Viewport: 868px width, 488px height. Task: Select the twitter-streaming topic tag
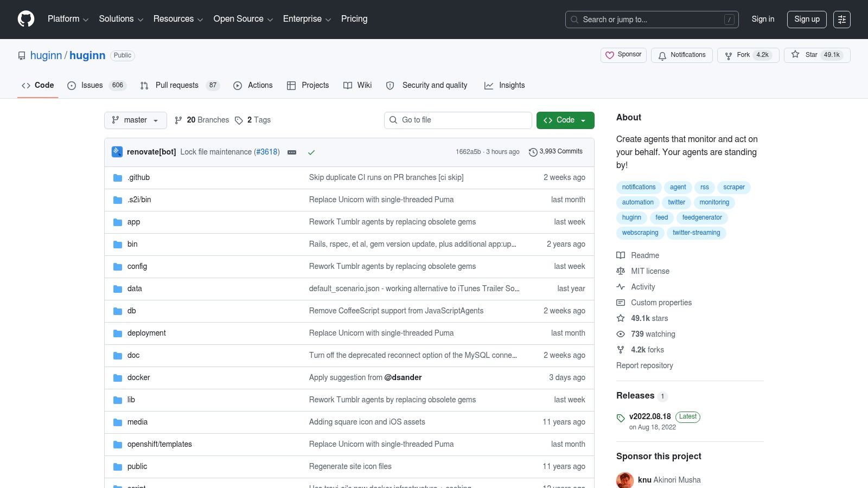click(x=697, y=233)
